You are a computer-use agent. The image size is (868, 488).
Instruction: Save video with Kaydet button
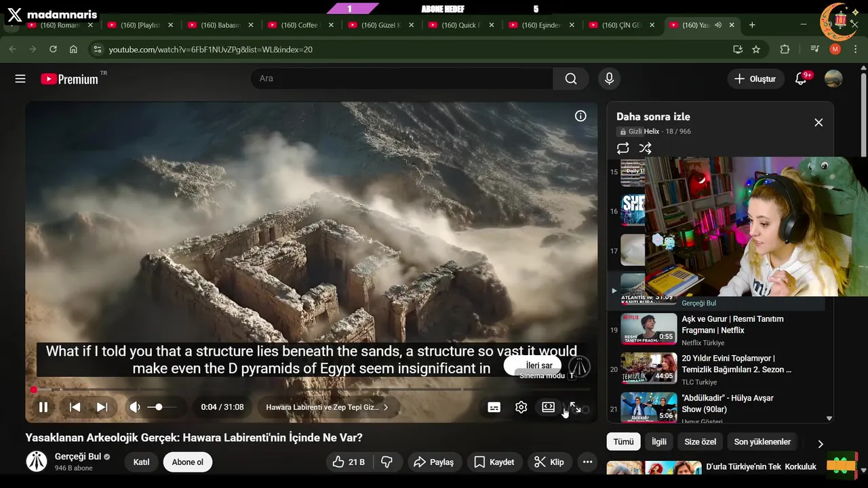pyautogui.click(x=494, y=462)
